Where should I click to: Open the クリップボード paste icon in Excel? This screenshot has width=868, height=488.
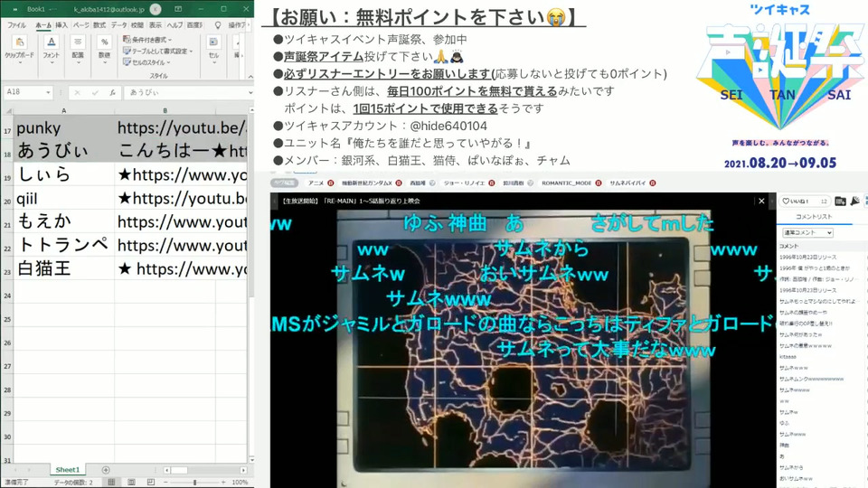coord(19,42)
